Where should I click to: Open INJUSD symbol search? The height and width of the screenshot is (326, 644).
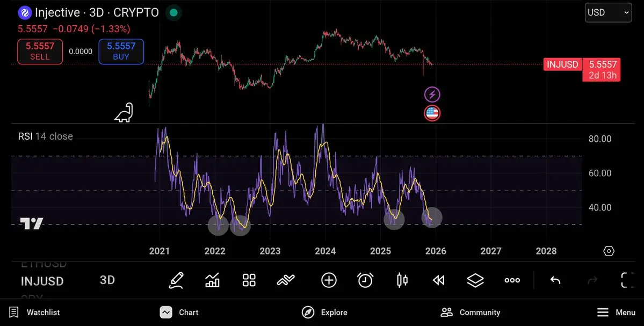click(x=42, y=281)
